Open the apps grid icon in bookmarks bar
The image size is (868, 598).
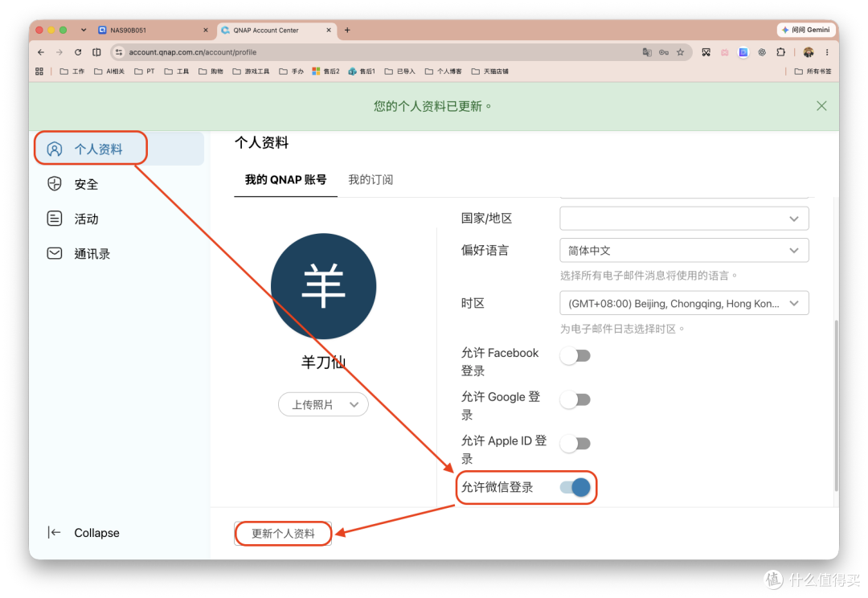coord(39,72)
